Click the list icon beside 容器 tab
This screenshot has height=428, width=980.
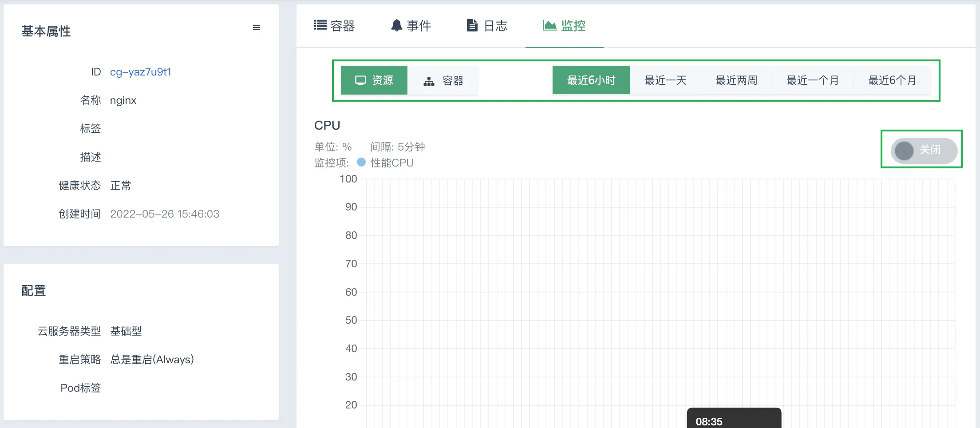tap(320, 25)
